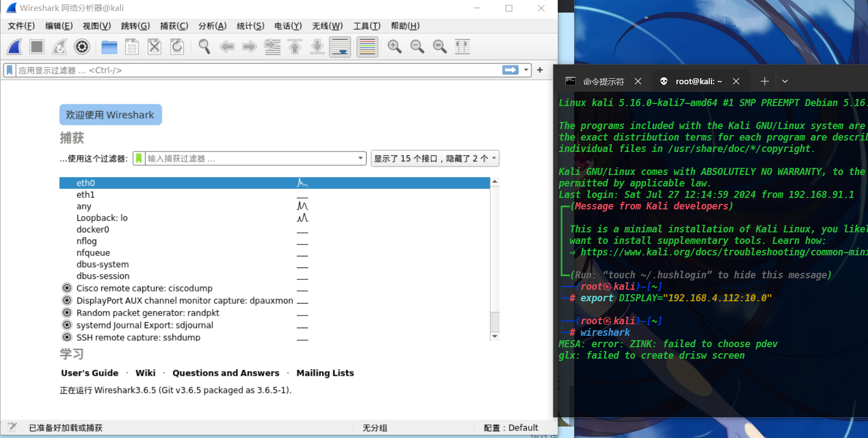Viewport: 868px width, 438px height.
Task: Toggle packet colorization rules
Action: pyautogui.click(x=367, y=47)
